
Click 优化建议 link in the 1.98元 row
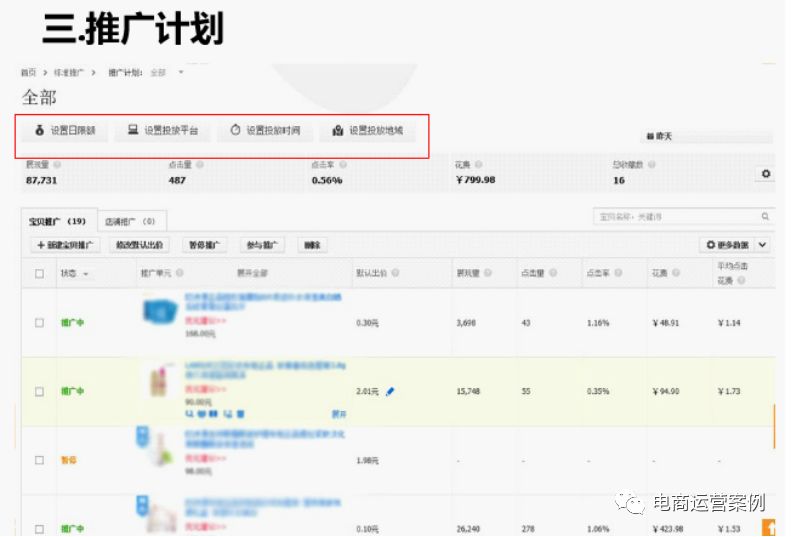[x=205, y=458]
